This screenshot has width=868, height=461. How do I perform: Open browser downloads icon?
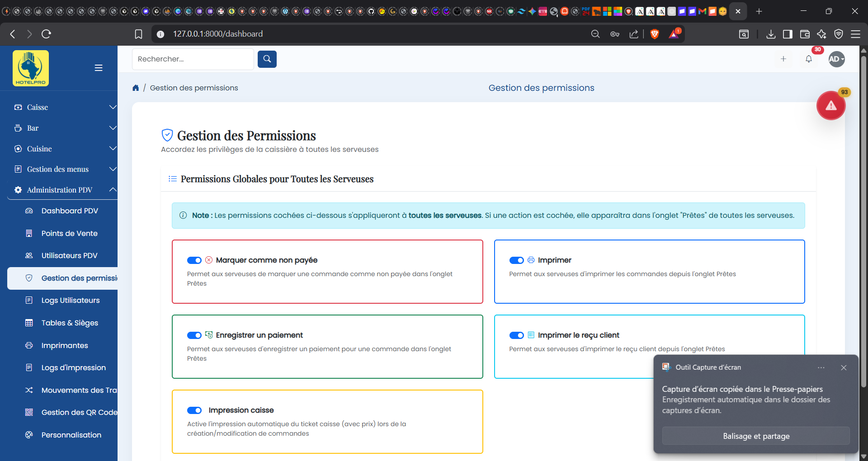click(771, 34)
